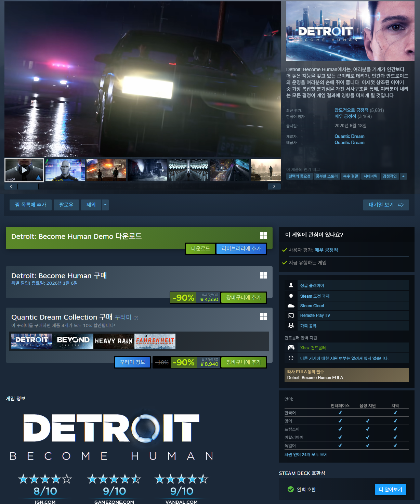The width and height of the screenshot is (420, 504).
Task: Open Quantic Dream developer link
Action: 349,136
